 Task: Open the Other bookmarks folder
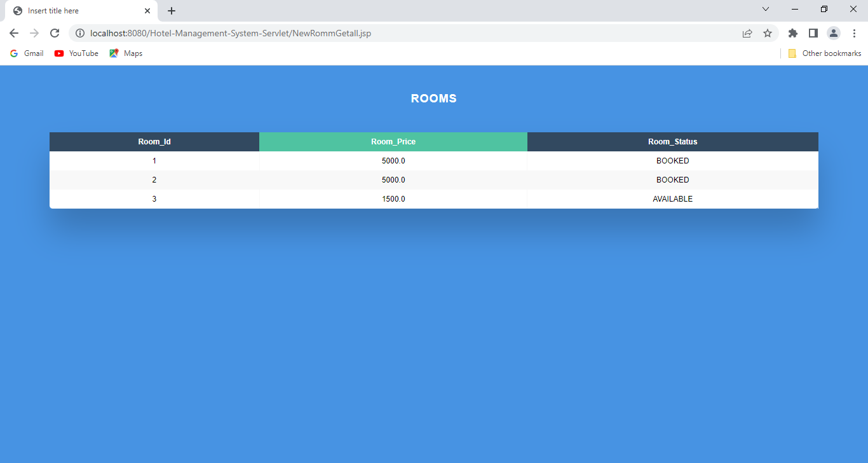(825, 53)
